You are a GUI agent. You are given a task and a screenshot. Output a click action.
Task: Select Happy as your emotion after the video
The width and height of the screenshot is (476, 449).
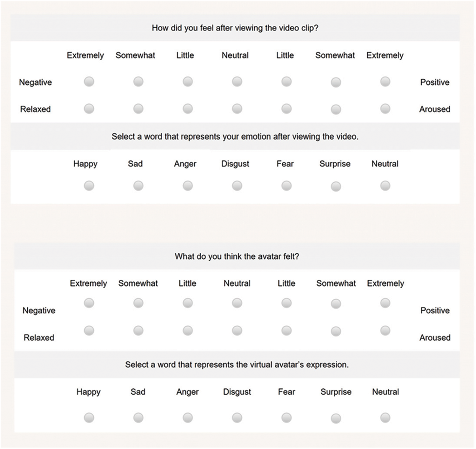coord(89,186)
